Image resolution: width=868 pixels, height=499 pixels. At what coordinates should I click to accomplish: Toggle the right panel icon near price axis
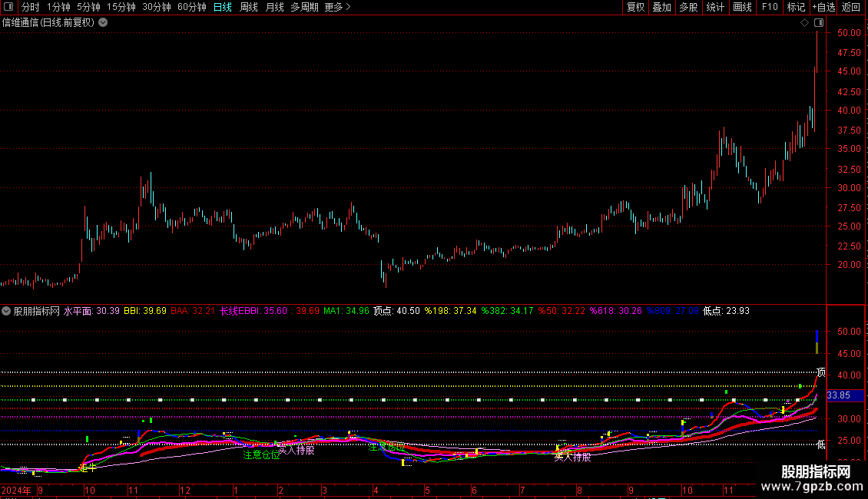[x=819, y=23]
